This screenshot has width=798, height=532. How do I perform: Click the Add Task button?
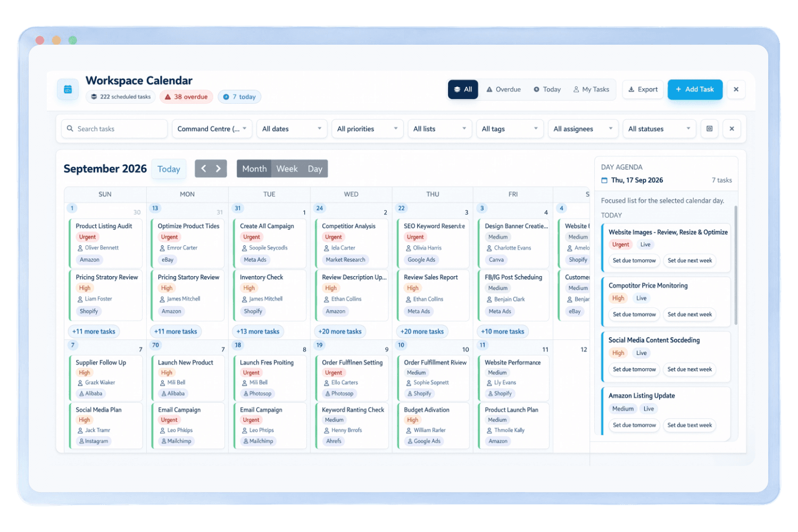[x=695, y=89]
